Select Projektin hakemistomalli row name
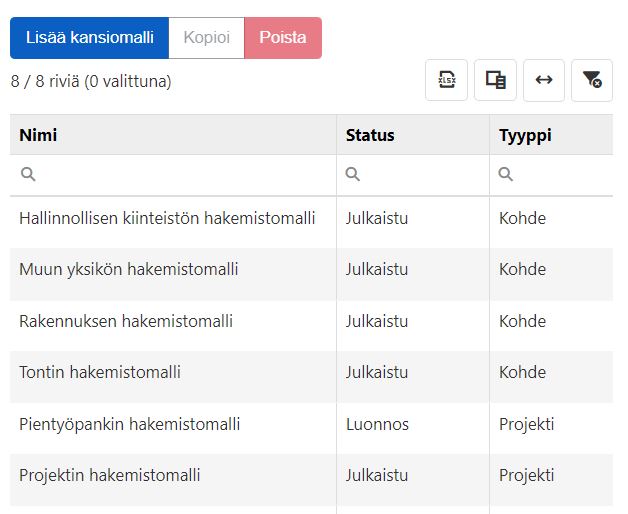 (109, 475)
